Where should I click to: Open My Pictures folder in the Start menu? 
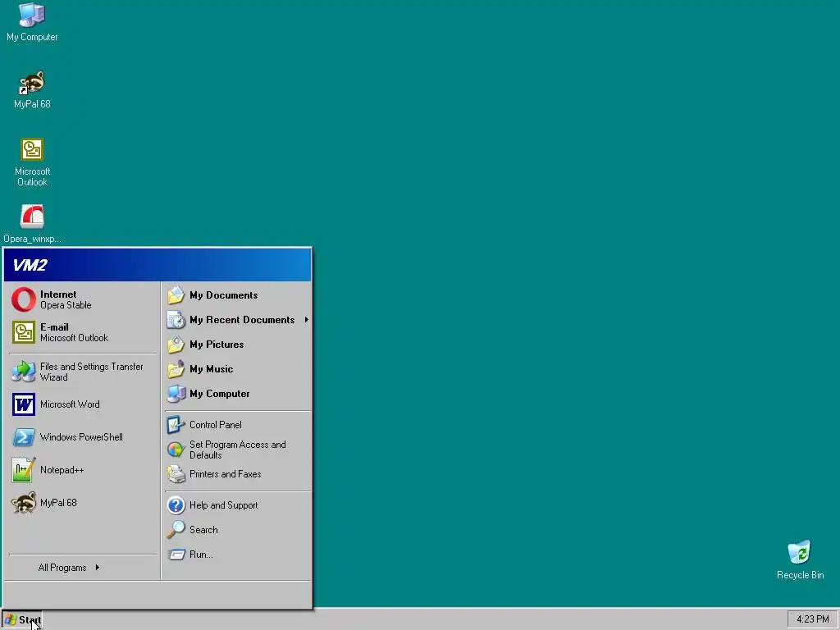pos(237,345)
